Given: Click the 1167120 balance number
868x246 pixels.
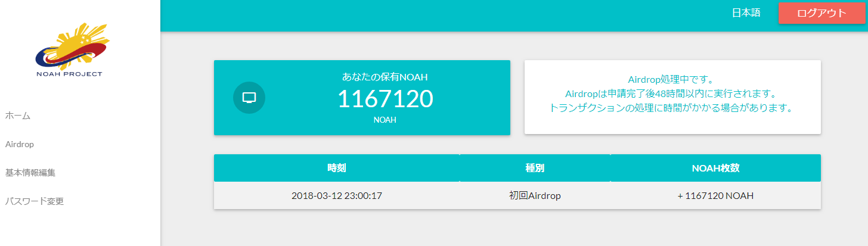Looking at the screenshot, I should click(385, 99).
